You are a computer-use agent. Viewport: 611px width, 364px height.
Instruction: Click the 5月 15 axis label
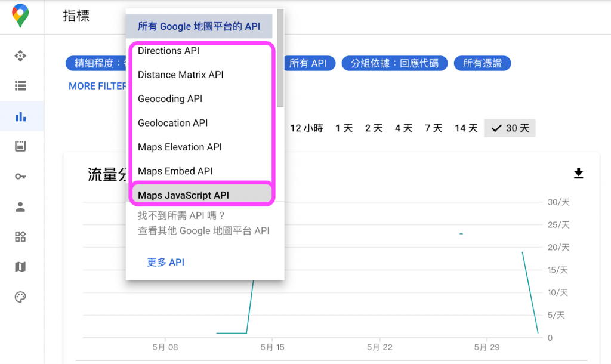[x=272, y=347]
